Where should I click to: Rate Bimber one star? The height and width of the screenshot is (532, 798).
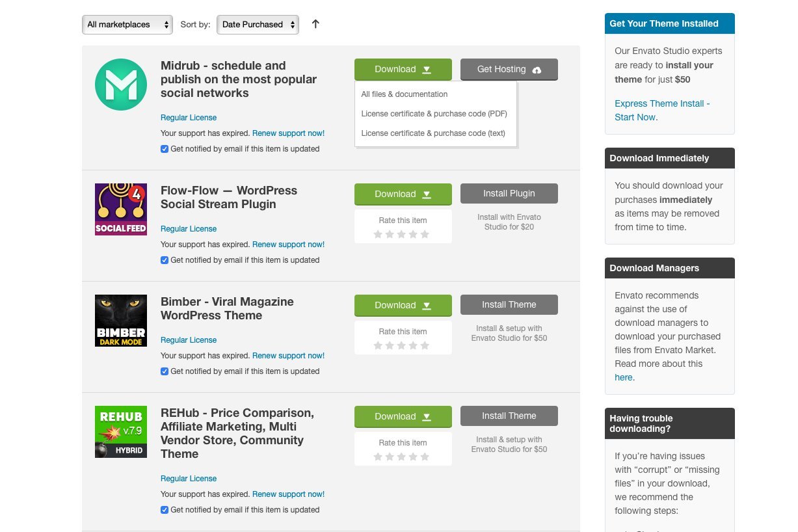[378, 345]
